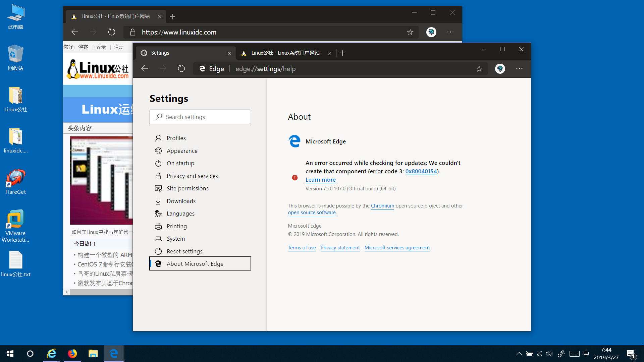Image resolution: width=644 pixels, height=362 pixels.
Task: Open the Downloads settings section
Action: [200, 201]
